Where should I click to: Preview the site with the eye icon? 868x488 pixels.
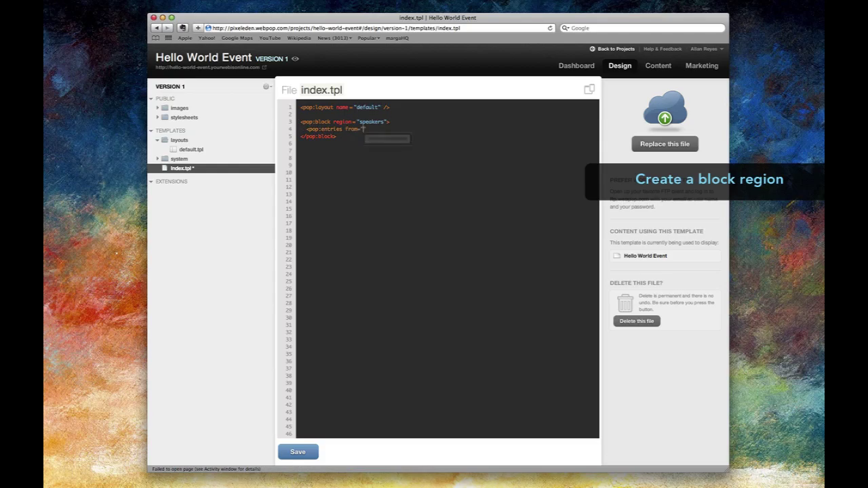tap(295, 59)
